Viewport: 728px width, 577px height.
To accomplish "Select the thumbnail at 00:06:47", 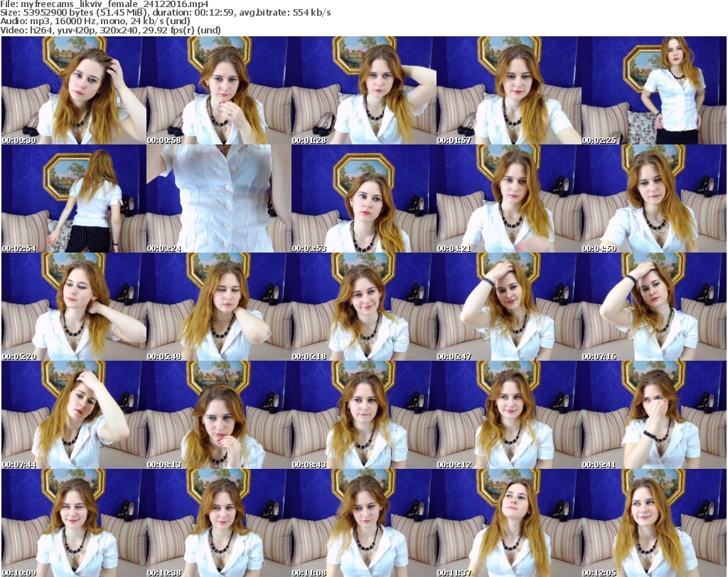I will [x=509, y=307].
